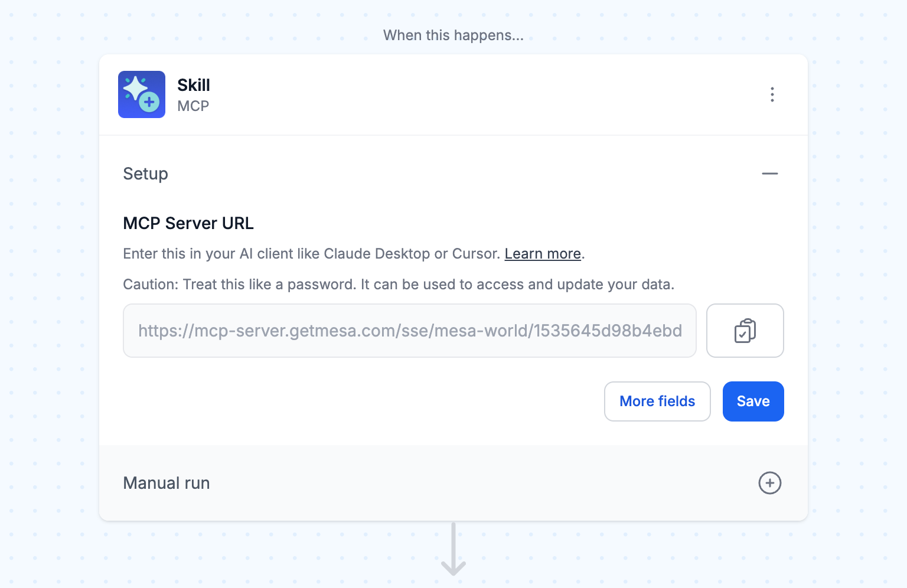Viewport: 907px width, 588px height.
Task: Click the 'When this happens...' label
Action: [453, 35]
